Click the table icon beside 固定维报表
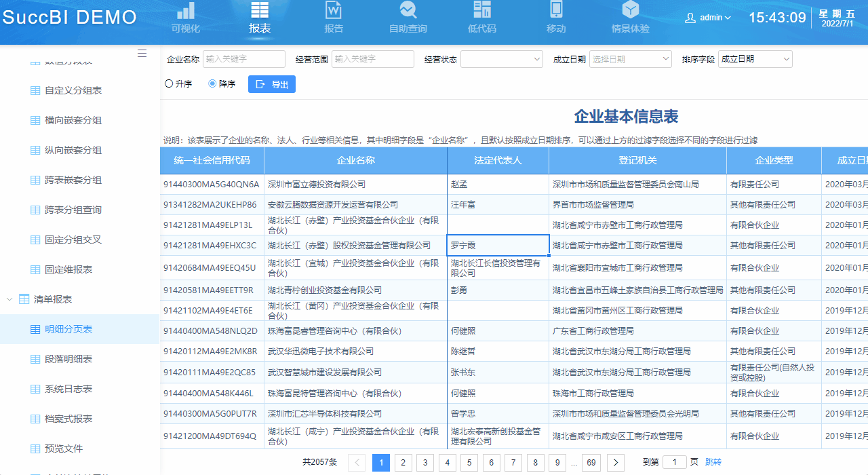868x475 pixels. click(x=35, y=269)
